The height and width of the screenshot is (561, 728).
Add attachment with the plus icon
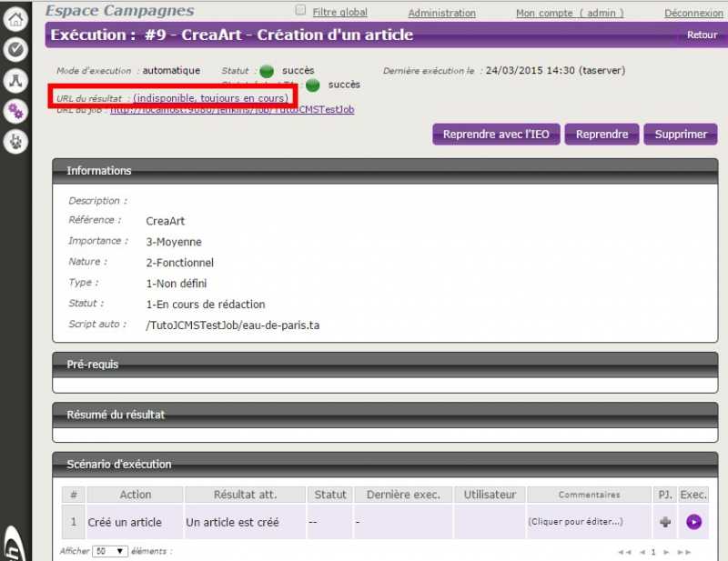[x=665, y=522]
